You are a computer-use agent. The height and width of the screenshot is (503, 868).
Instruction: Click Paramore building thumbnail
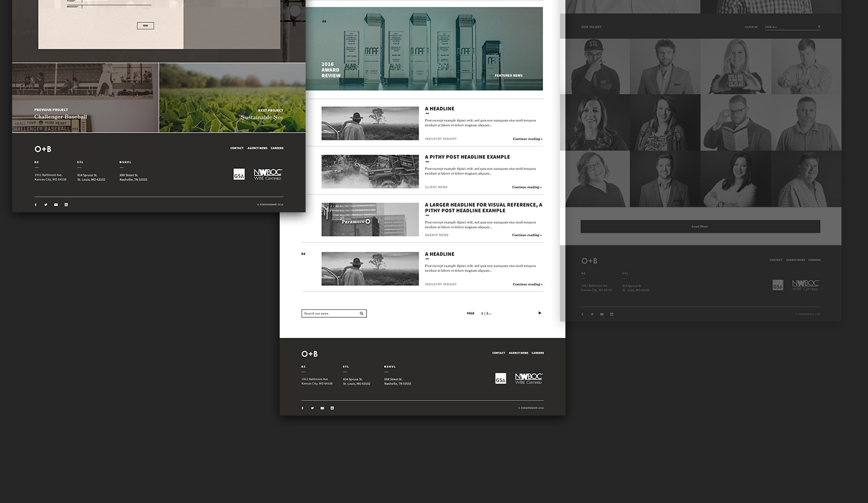click(x=370, y=220)
